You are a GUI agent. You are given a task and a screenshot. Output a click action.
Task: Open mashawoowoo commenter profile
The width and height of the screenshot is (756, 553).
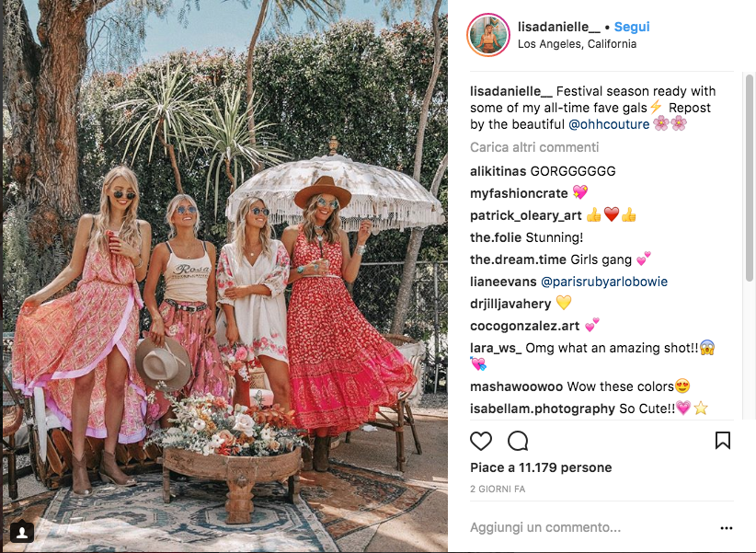click(516, 386)
